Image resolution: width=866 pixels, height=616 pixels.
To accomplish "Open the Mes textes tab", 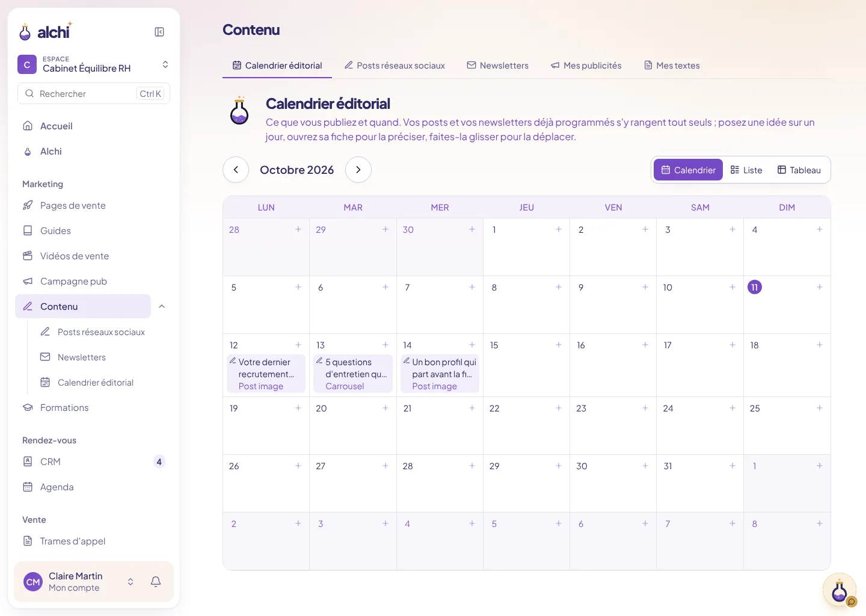I will click(672, 66).
